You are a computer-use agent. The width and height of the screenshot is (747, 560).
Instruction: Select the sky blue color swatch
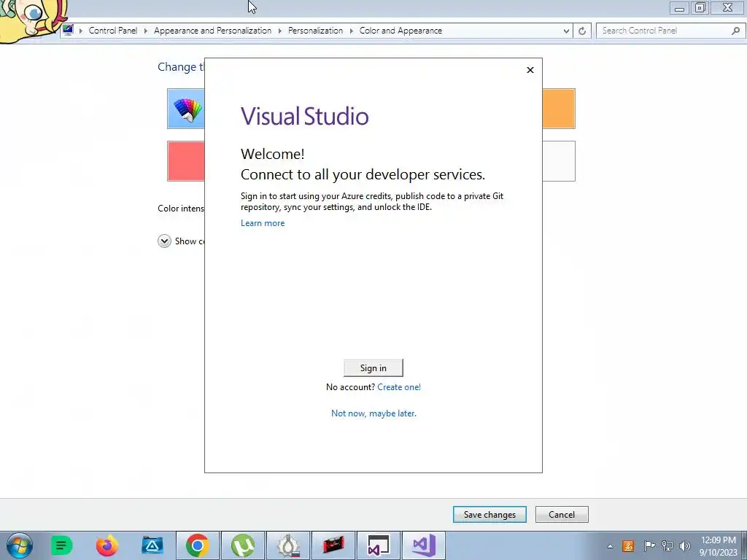[x=186, y=109]
